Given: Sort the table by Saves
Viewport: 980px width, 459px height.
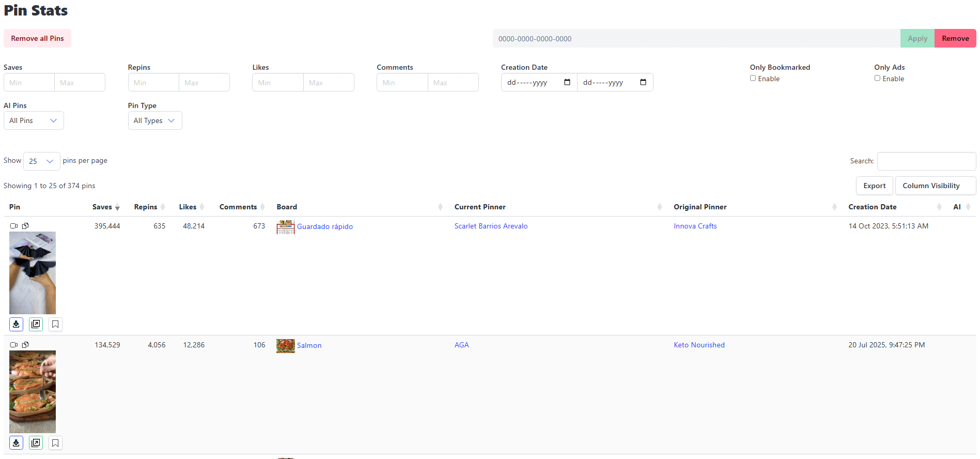Looking at the screenshot, I should click(106, 207).
